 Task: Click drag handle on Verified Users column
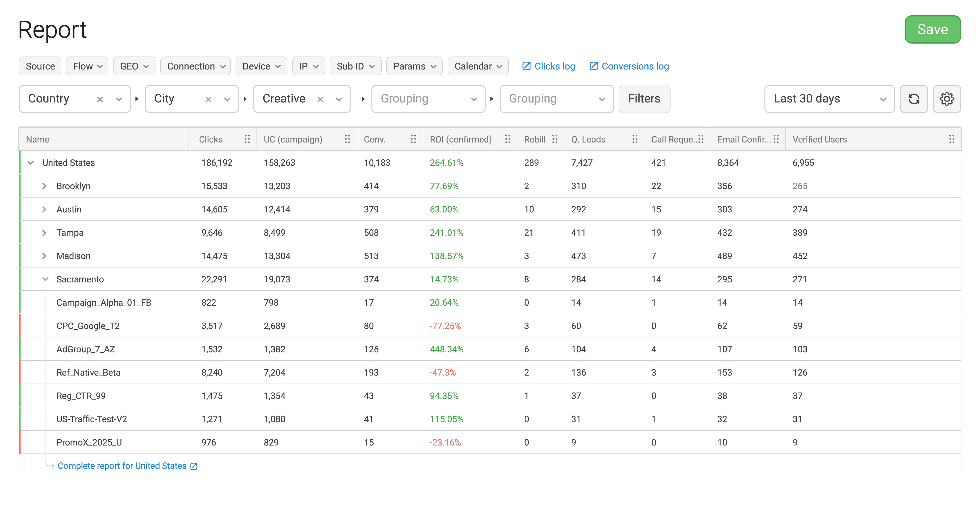(951, 139)
